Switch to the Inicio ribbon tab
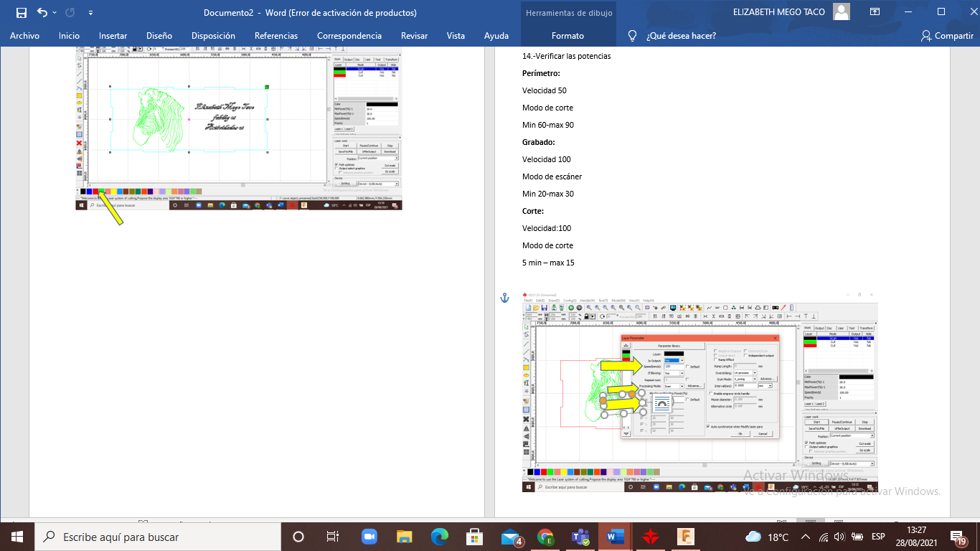 click(70, 36)
